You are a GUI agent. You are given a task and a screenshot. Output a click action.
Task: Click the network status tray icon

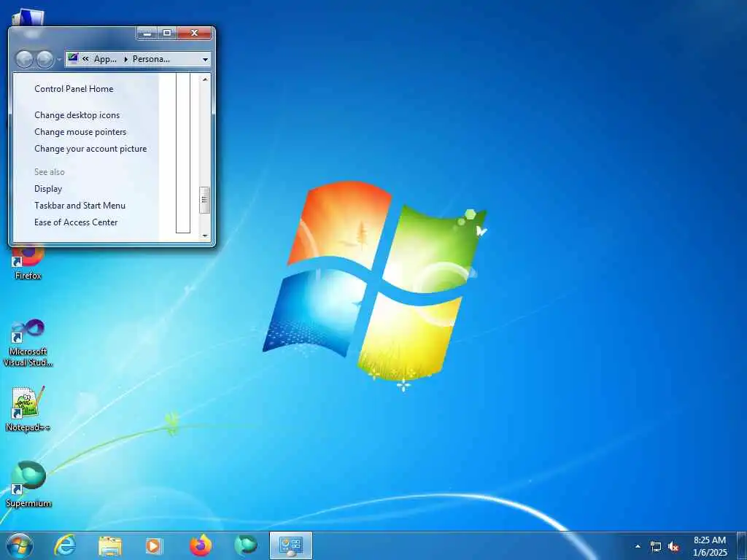656,547
